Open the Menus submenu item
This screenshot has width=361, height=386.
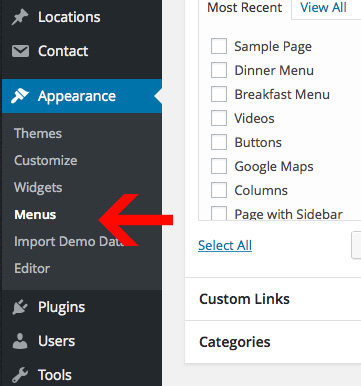tap(35, 215)
